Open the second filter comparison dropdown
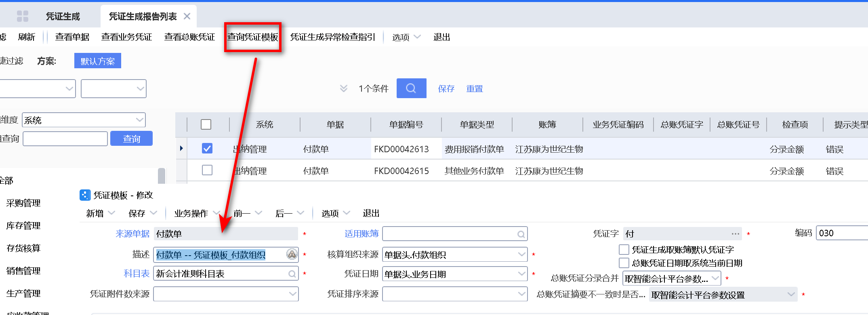Screen dimensions: 868x315 (141, 88)
